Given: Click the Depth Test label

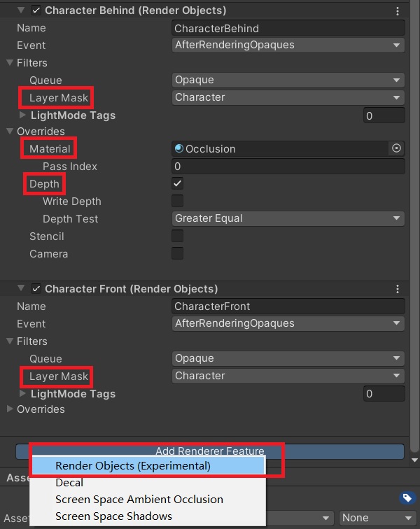Looking at the screenshot, I should point(70,218).
